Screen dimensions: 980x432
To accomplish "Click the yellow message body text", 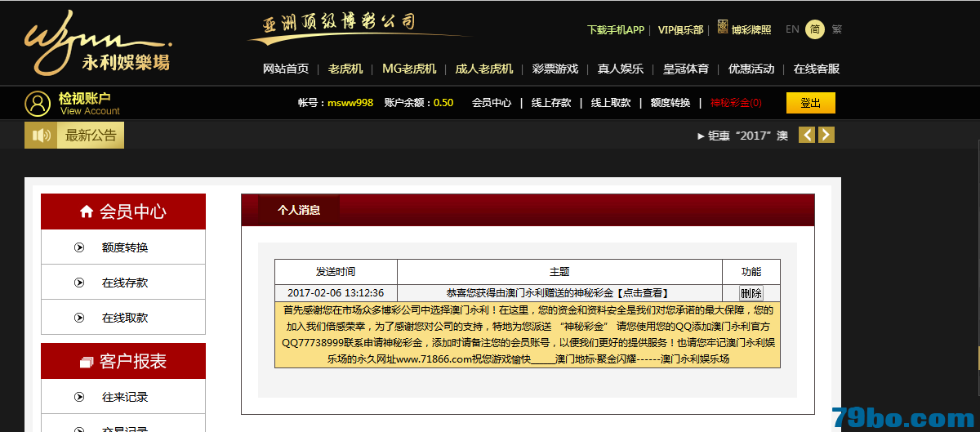I will (x=528, y=335).
